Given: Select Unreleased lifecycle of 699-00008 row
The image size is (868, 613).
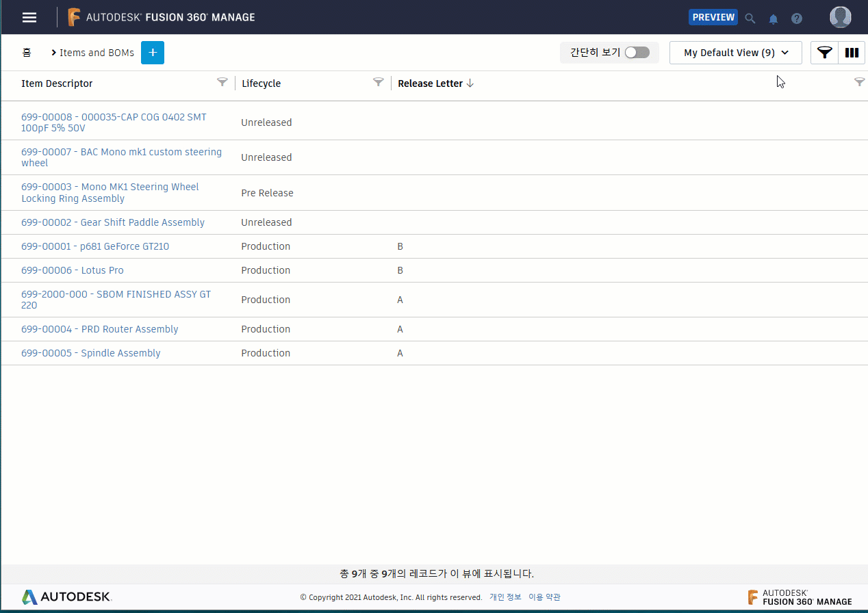Looking at the screenshot, I should click(266, 122).
